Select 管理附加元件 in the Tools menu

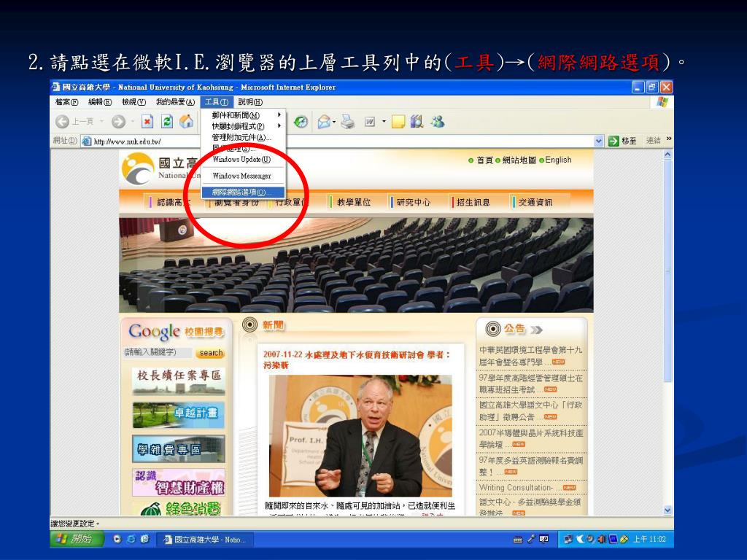pos(243,137)
